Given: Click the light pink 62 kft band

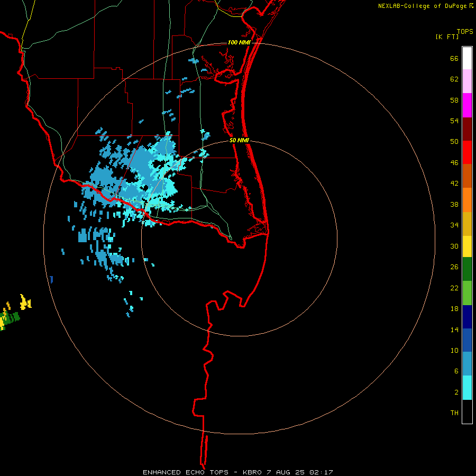Looking at the screenshot, I should point(467,81).
